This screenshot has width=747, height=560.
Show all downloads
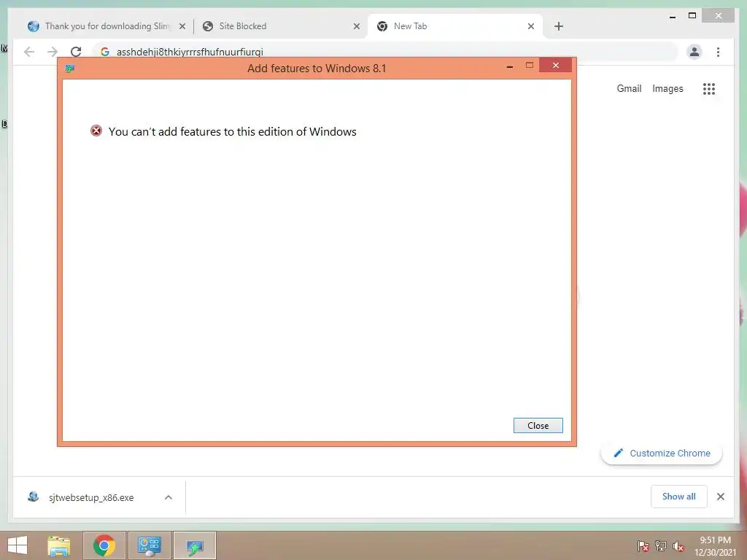pyautogui.click(x=679, y=497)
